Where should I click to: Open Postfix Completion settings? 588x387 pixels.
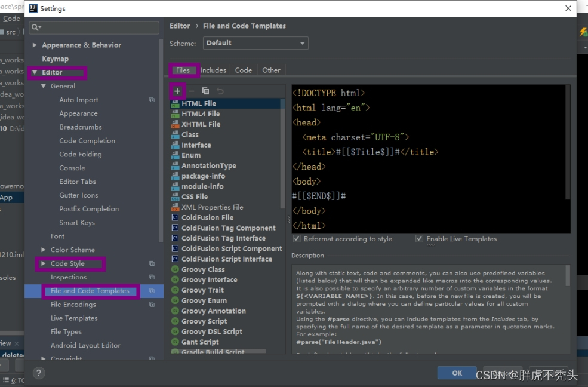90,209
